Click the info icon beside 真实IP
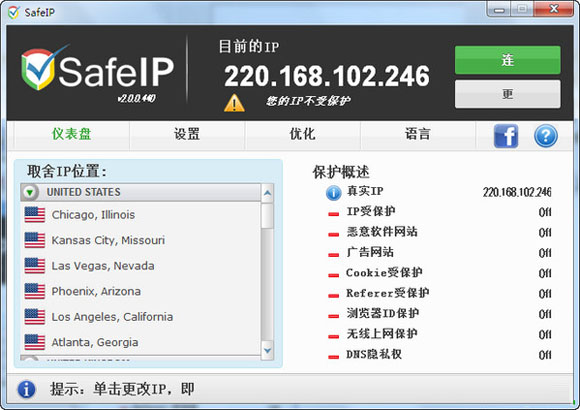The width and height of the screenshot is (580, 410). 333,193
